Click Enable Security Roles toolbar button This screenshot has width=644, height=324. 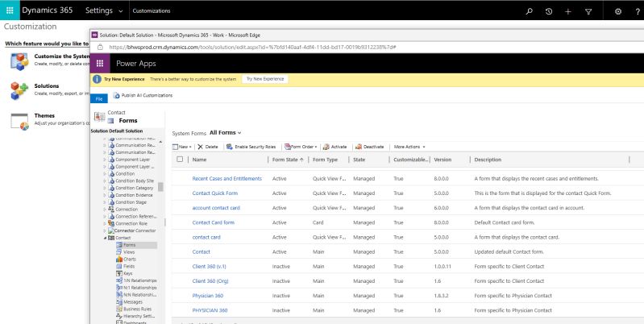pos(251,147)
